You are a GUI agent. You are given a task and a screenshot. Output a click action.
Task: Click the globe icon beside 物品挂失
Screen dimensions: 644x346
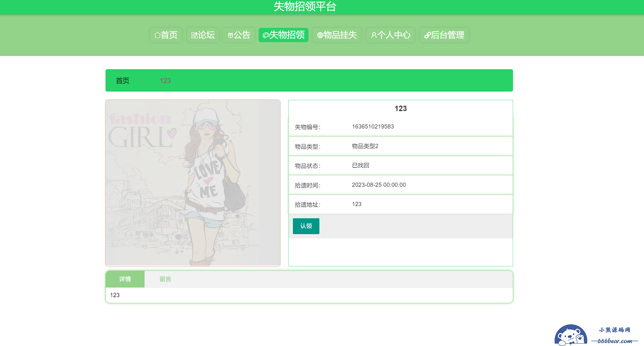coord(320,35)
